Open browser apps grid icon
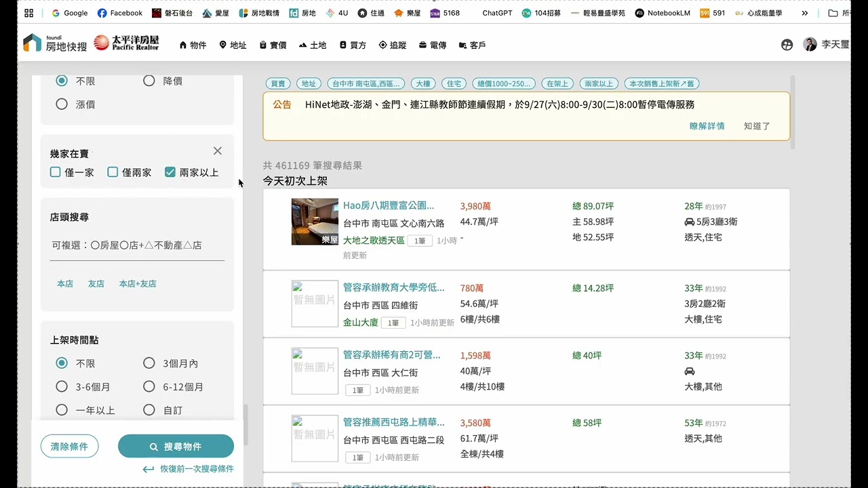 28,13
